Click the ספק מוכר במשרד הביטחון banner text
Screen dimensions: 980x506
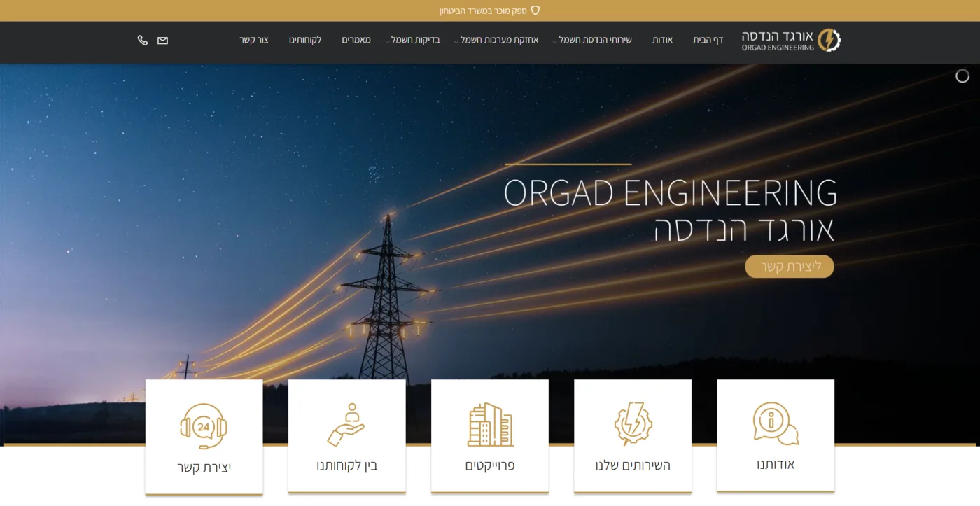pos(483,10)
